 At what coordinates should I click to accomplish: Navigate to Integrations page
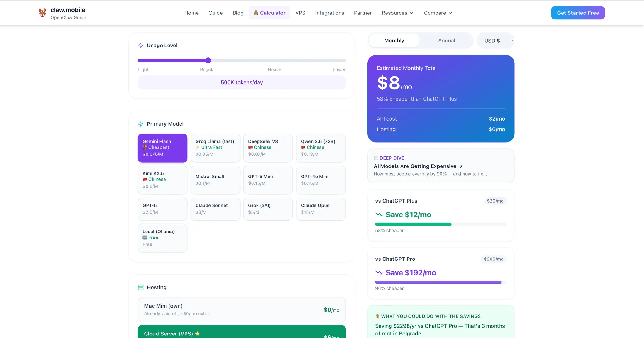330,13
